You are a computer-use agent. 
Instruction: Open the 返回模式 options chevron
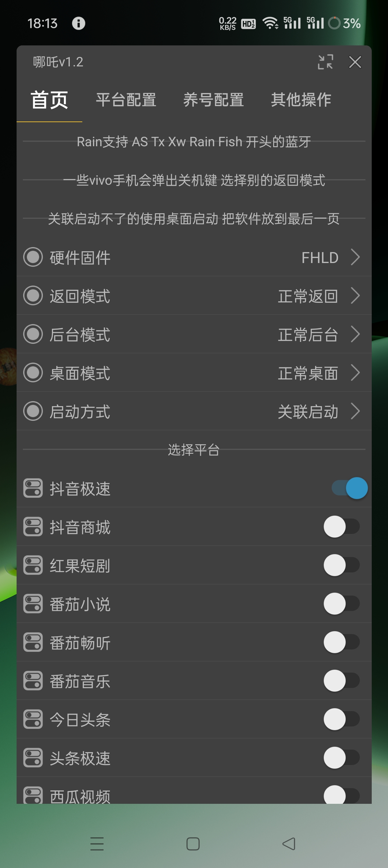pos(355,296)
